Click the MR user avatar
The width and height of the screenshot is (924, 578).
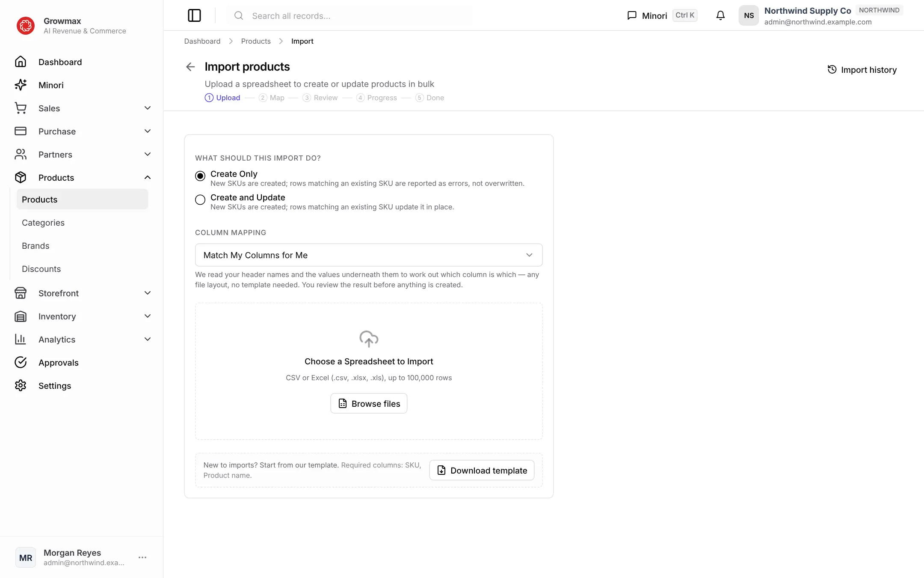(x=26, y=557)
